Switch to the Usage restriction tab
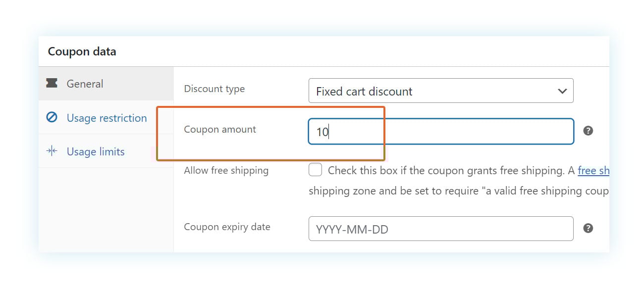The height and width of the screenshot is (288, 644). (107, 118)
